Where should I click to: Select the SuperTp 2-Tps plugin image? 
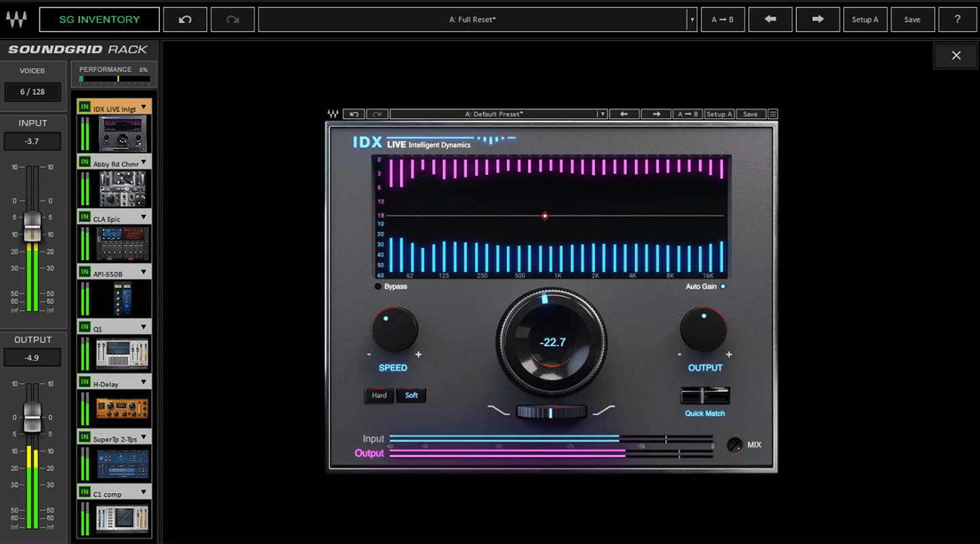tap(125, 463)
